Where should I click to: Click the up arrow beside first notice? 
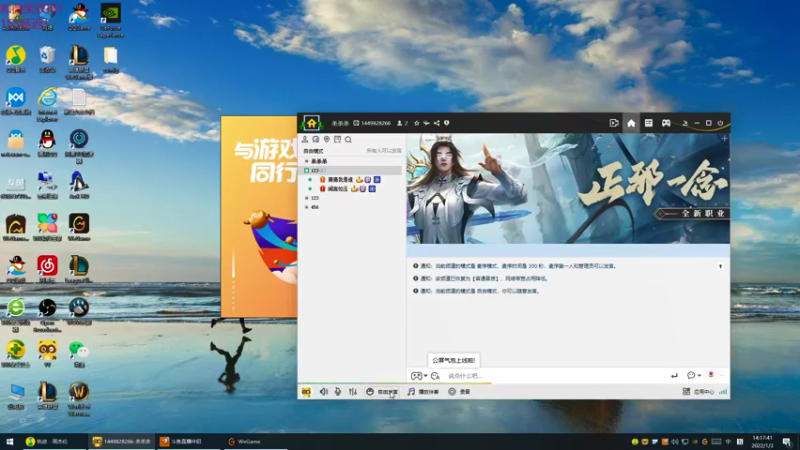pos(720,266)
